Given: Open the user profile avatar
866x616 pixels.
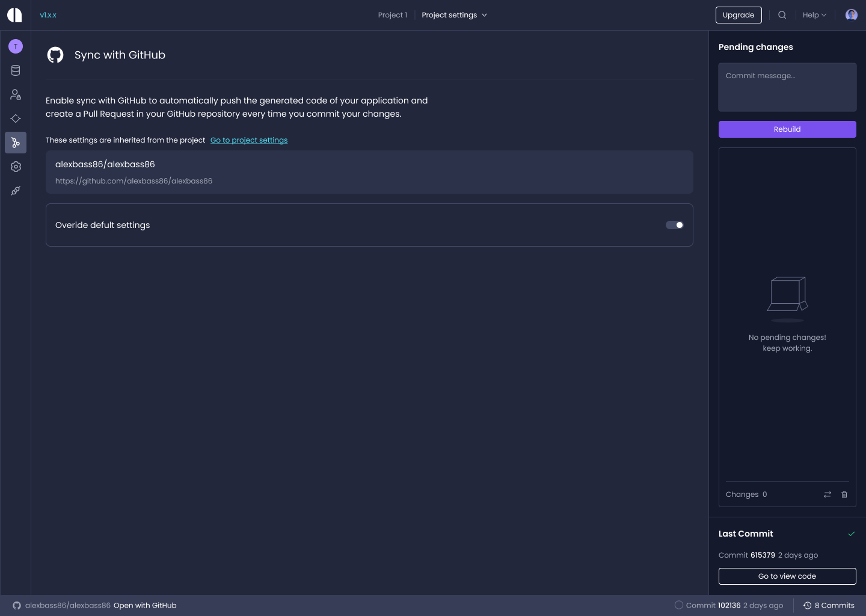Looking at the screenshot, I should (851, 15).
